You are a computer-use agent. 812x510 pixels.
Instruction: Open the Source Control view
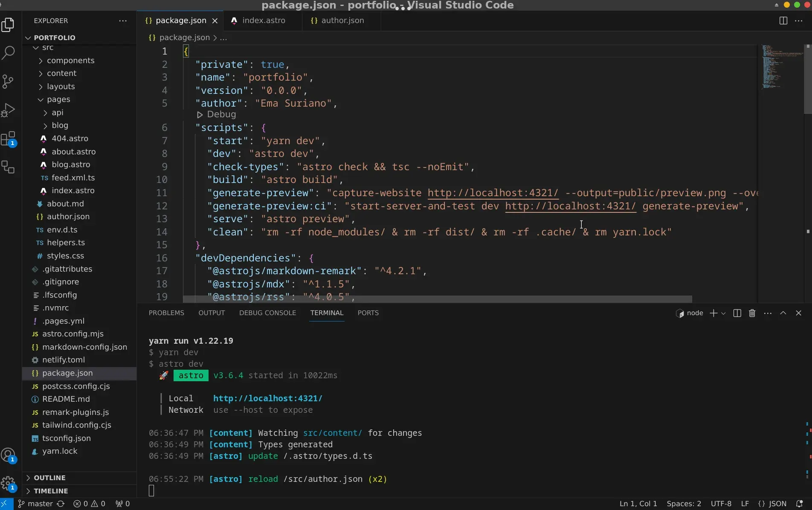pos(8,81)
